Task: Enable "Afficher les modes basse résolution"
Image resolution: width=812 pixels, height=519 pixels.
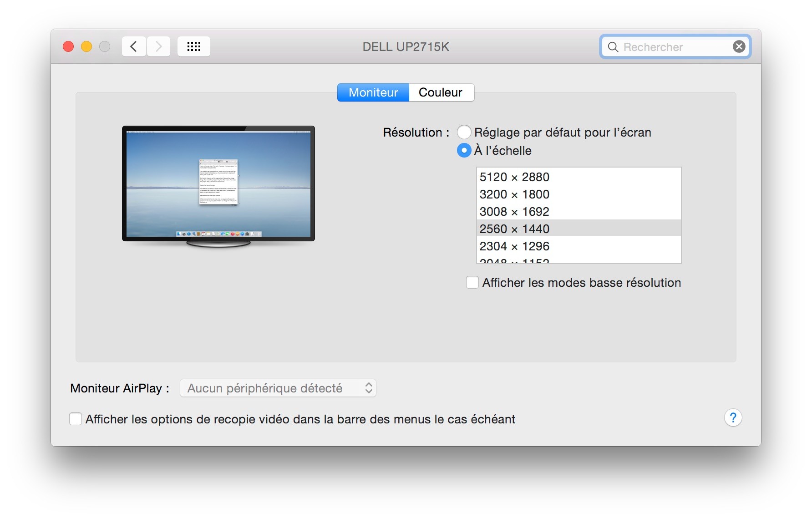Action: [472, 282]
